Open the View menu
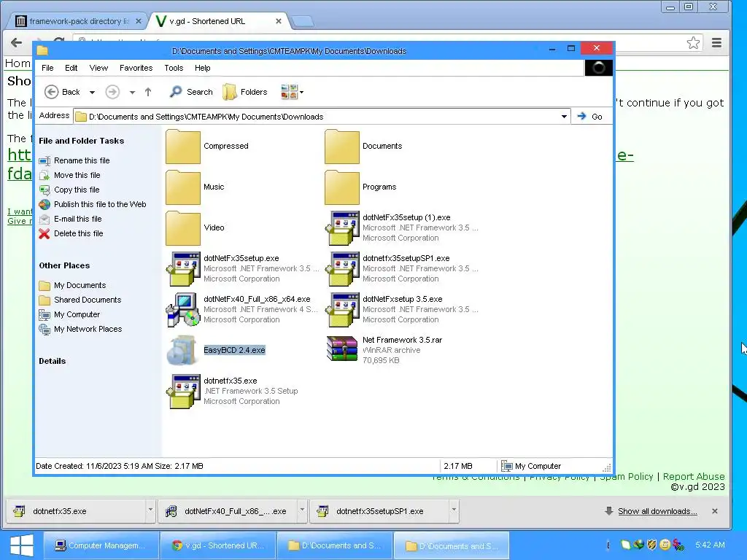Image resolution: width=747 pixels, height=560 pixels. pyautogui.click(x=98, y=68)
